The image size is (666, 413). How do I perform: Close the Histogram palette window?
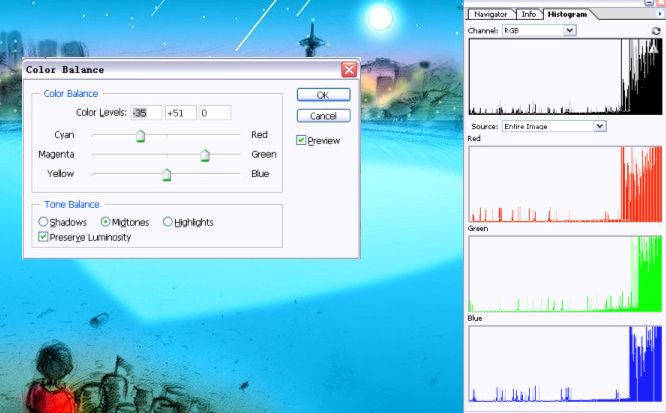(660, 3)
